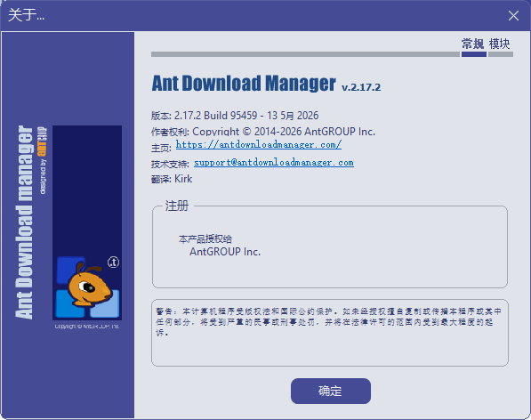This screenshot has width=531, height=420.
Task: Click the 注册 group box heading
Action: 176,206
